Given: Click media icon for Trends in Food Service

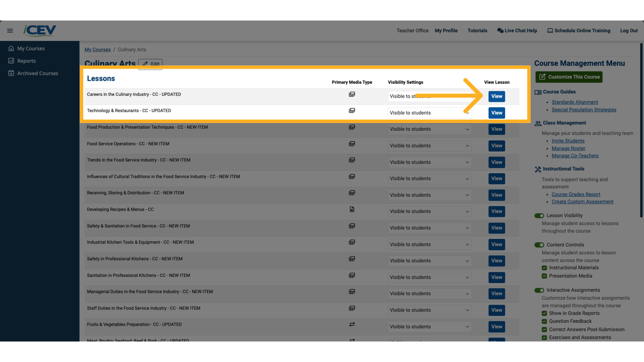Looking at the screenshot, I should [352, 160].
